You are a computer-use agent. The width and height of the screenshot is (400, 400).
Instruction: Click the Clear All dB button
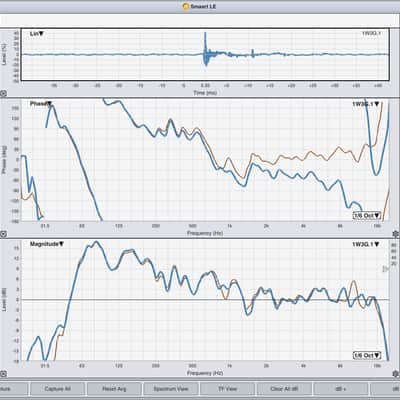(284, 389)
